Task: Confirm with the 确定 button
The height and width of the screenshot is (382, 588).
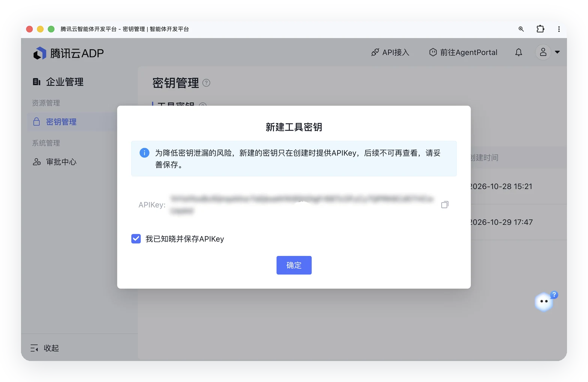Action: pos(294,265)
